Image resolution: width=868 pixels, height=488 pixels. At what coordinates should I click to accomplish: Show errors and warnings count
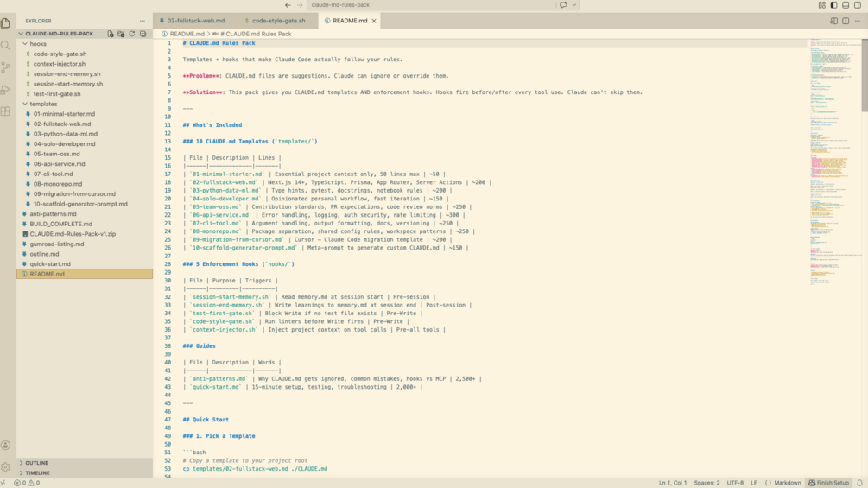pos(27,483)
